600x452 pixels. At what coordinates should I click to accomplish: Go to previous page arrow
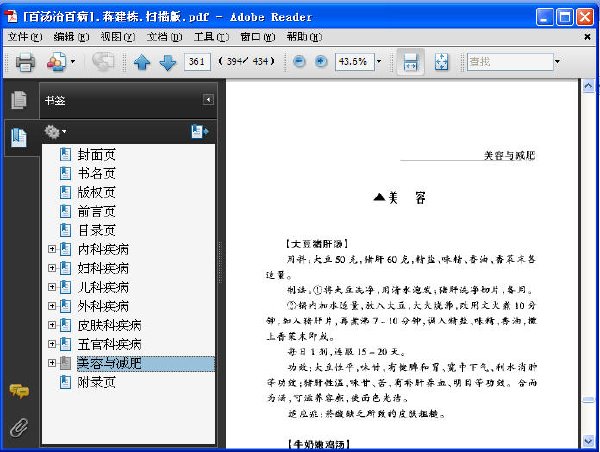click(142, 62)
